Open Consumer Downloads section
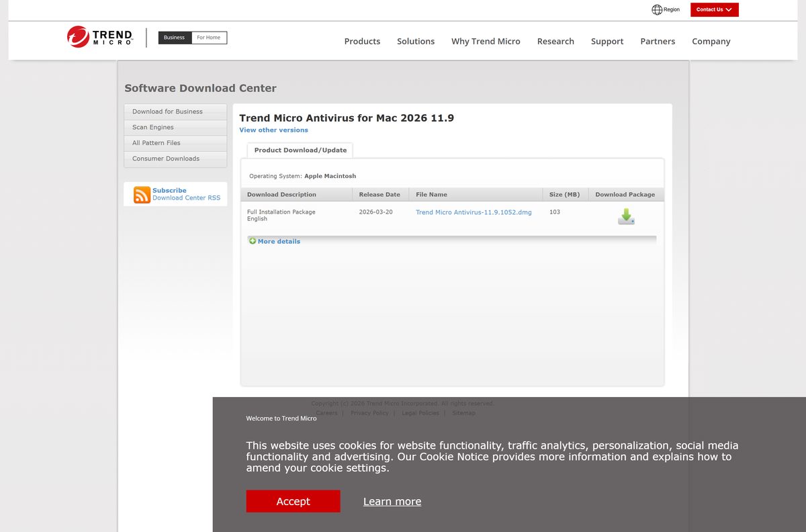The image size is (806, 532). click(175, 159)
